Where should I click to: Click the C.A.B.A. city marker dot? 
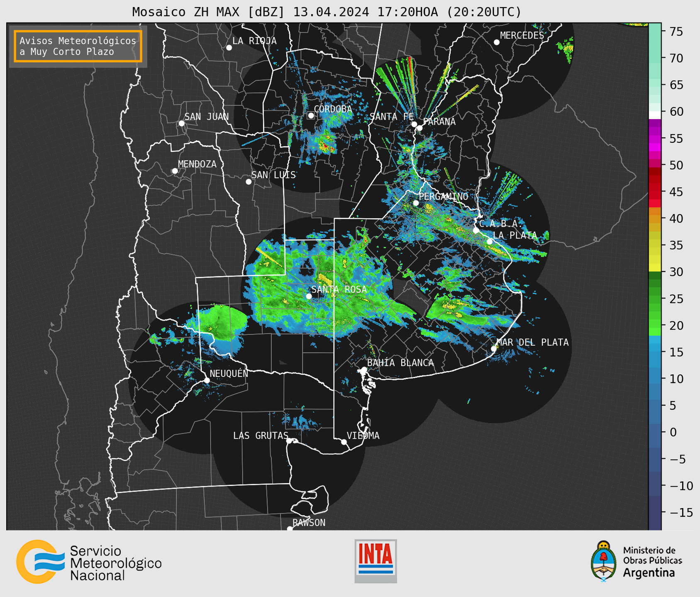(x=476, y=230)
